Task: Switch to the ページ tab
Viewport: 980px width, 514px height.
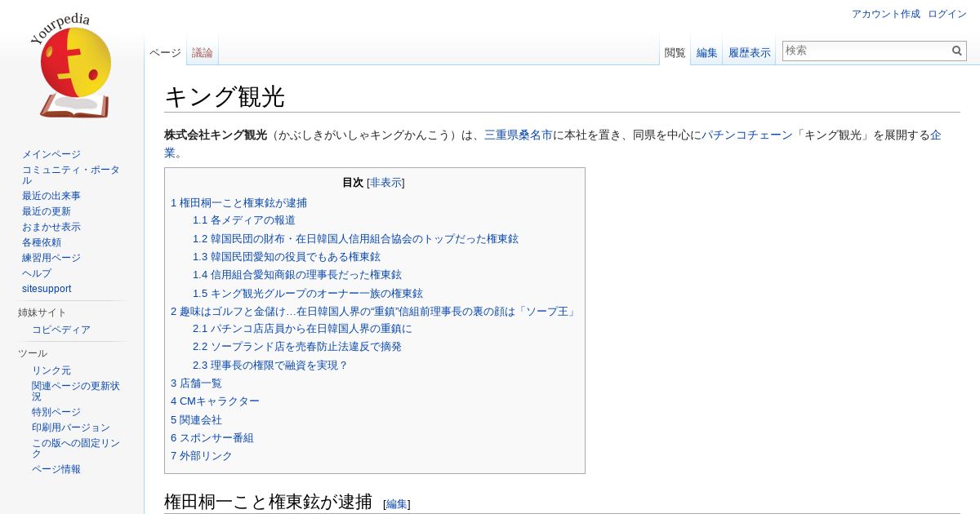Action: [165, 53]
